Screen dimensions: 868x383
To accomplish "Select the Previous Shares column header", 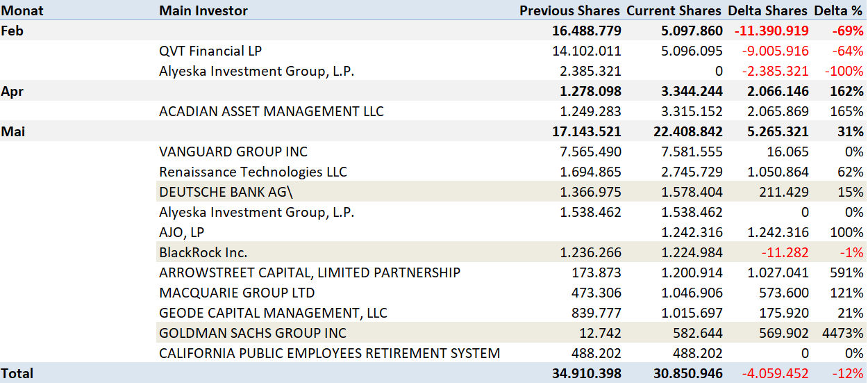I will [x=569, y=10].
